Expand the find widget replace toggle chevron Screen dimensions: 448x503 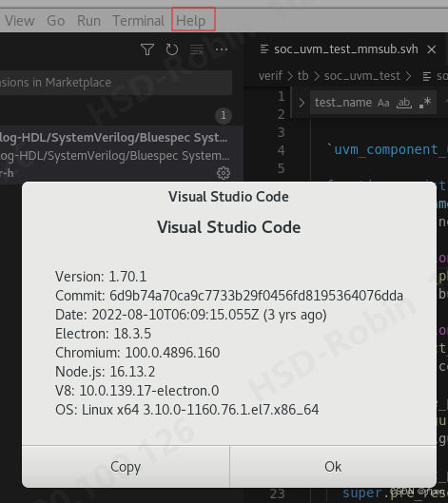302,103
